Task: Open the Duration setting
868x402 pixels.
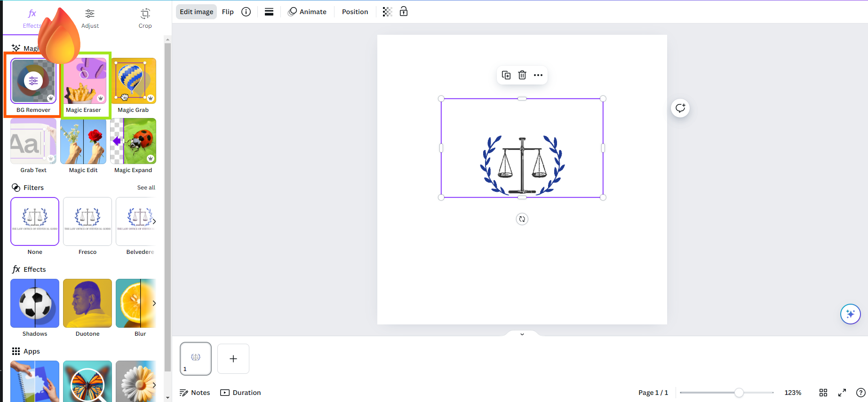Action: (240, 393)
